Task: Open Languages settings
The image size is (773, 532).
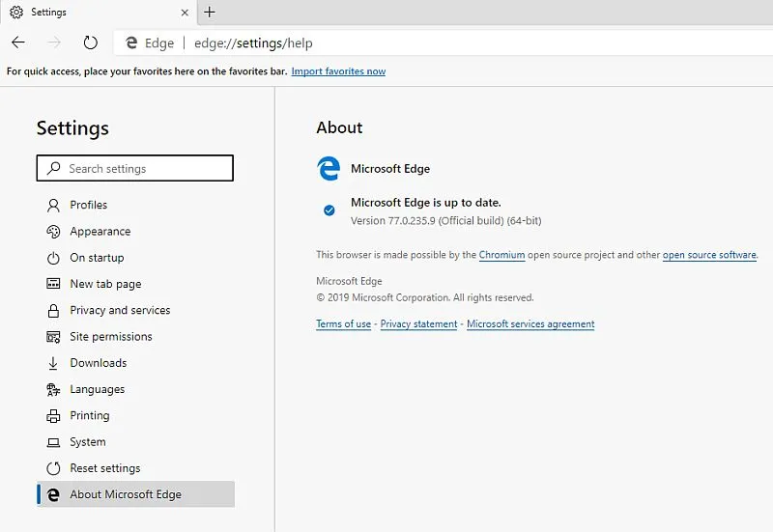Action: [x=135, y=389]
